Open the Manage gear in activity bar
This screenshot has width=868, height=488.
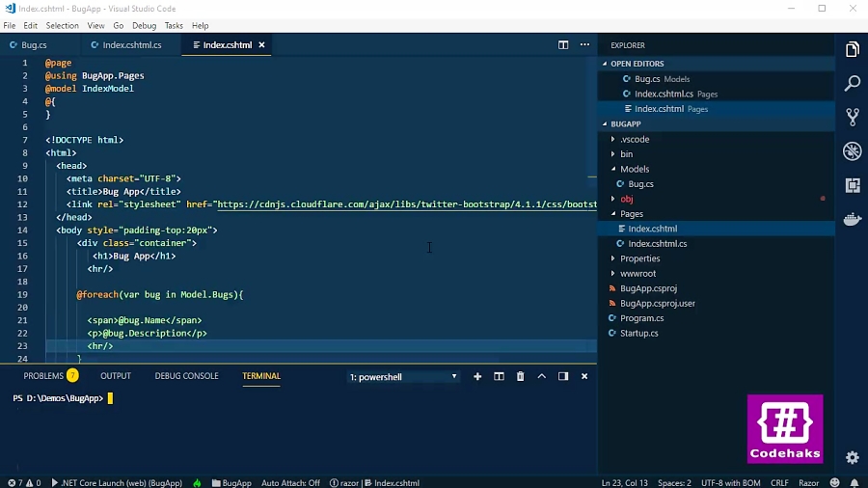tap(853, 457)
